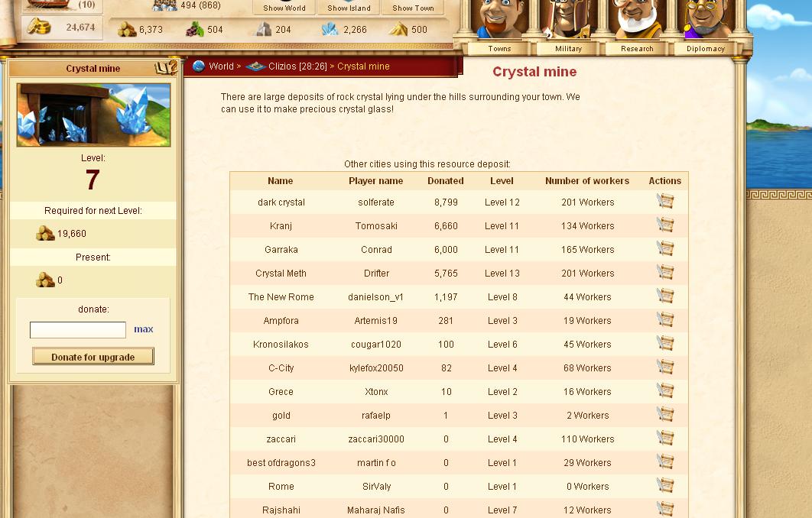
Task: Open message action for zaccari row
Action: click(x=665, y=439)
